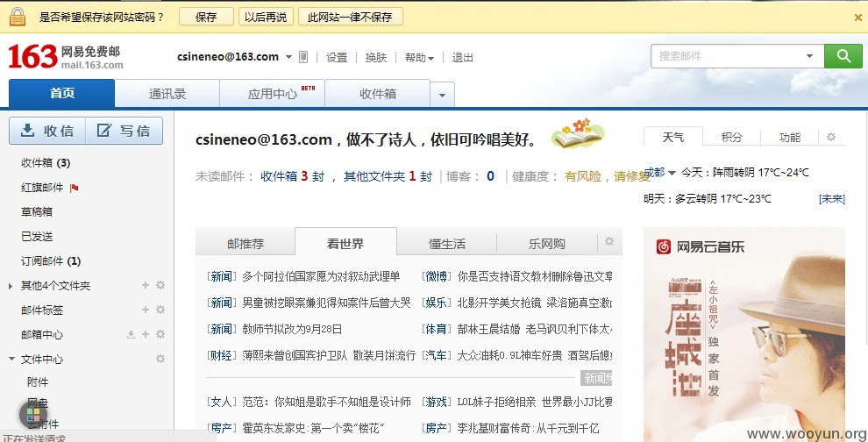Click the 退出 logout link
Image resolution: width=868 pixels, height=442 pixels.
click(462, 58)
